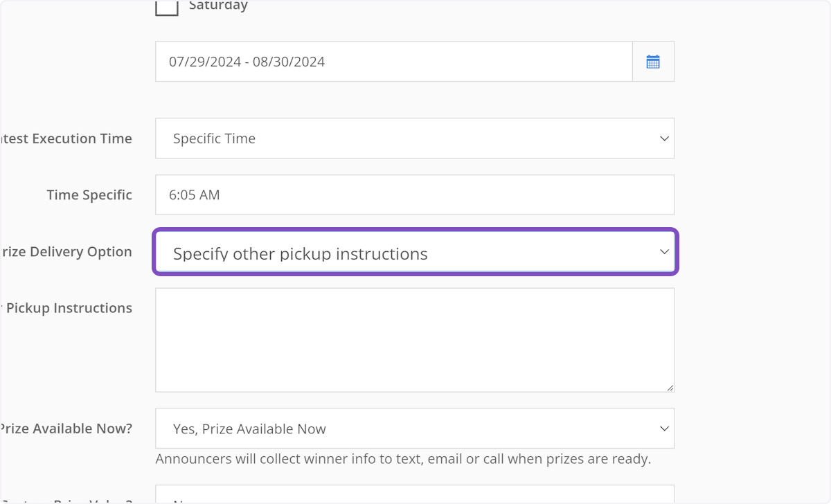The height and width of the screenshot is (504, 831).
Task: Click the partially visible field at the bottom edge
Action: point(414,496)
